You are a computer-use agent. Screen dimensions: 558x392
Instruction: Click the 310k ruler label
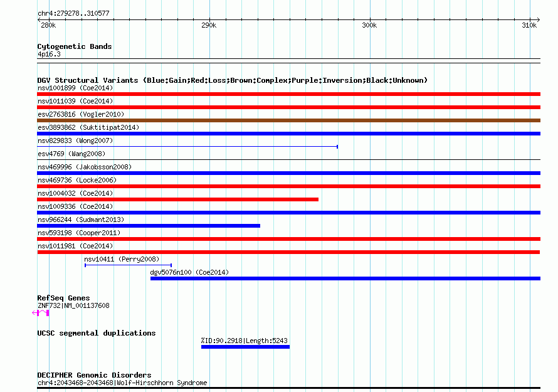[530, 25]
